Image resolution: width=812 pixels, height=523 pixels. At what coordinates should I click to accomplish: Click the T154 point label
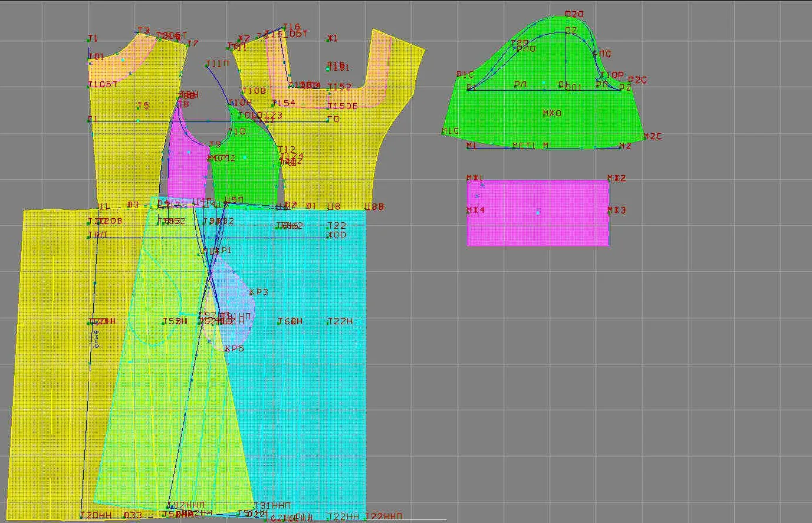coord(284,103)
